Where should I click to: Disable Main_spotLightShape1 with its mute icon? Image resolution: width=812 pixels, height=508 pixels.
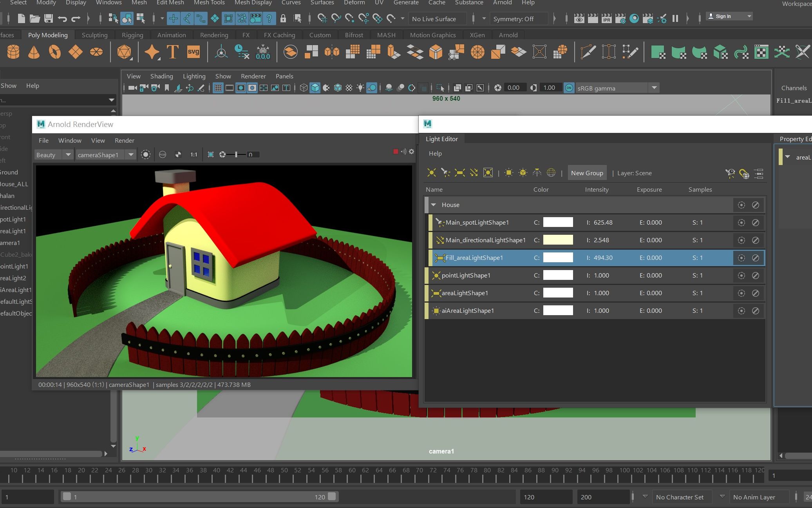[756, 223]
